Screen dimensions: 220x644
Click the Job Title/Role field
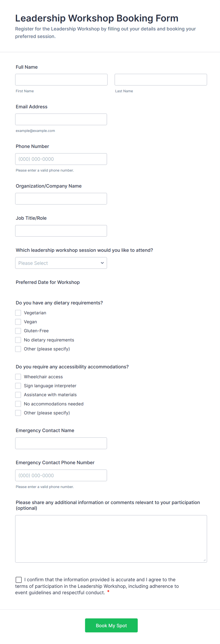click(x=61, y=231)
